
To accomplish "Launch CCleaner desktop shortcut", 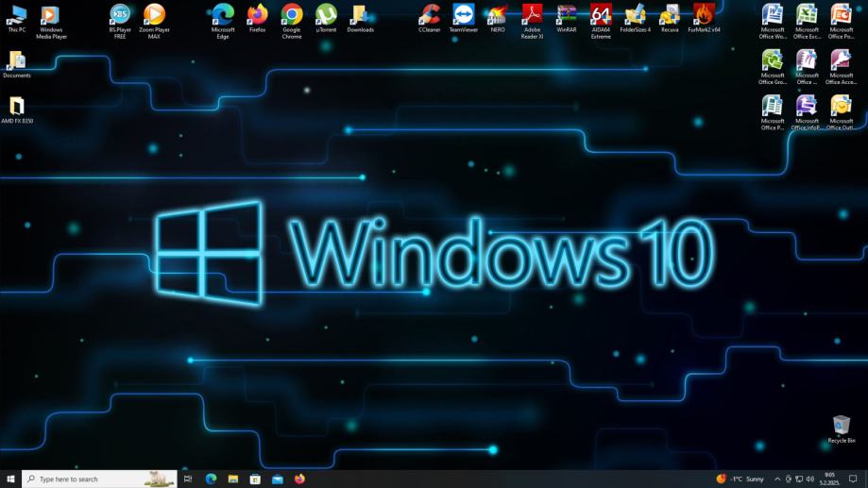I will tap(429, 18).
